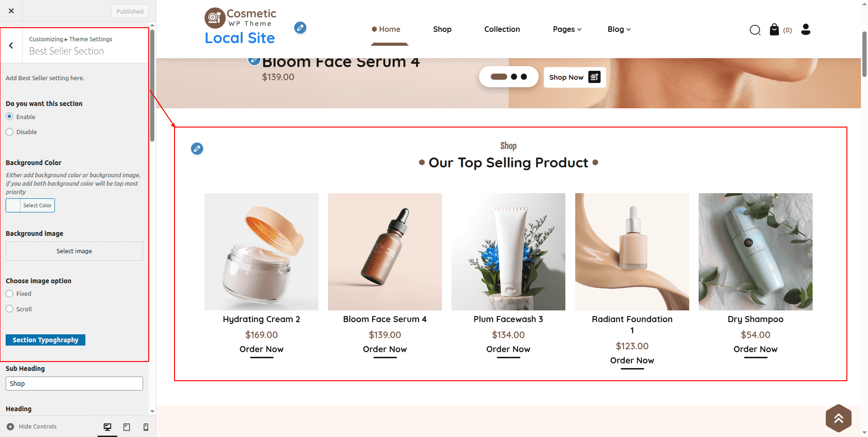Select the Scroll image option
This screenshot has width=868, height=437.
9,309
